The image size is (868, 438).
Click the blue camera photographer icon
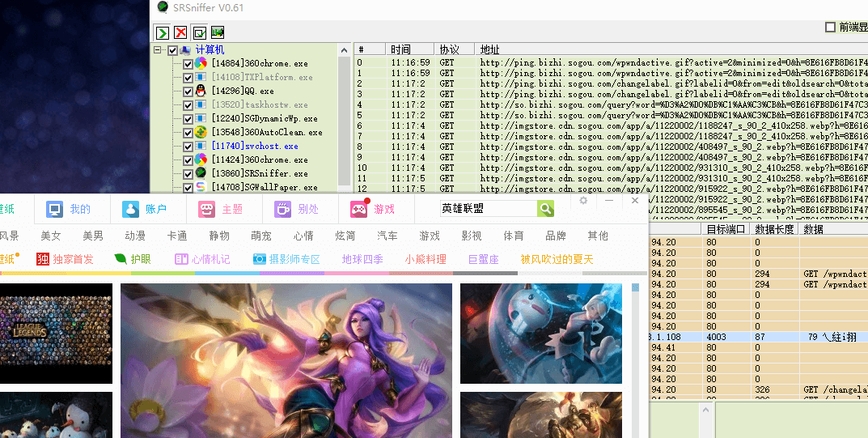(259, 259)
